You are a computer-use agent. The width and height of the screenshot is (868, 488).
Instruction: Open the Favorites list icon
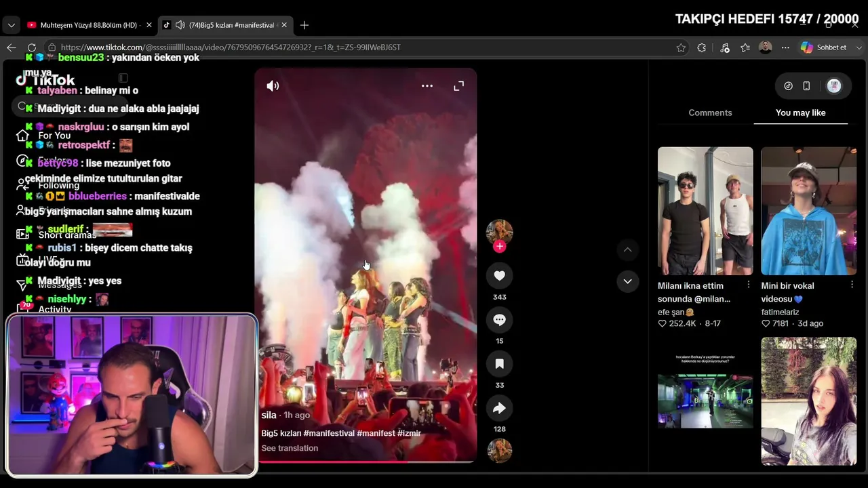coord(745,47)
